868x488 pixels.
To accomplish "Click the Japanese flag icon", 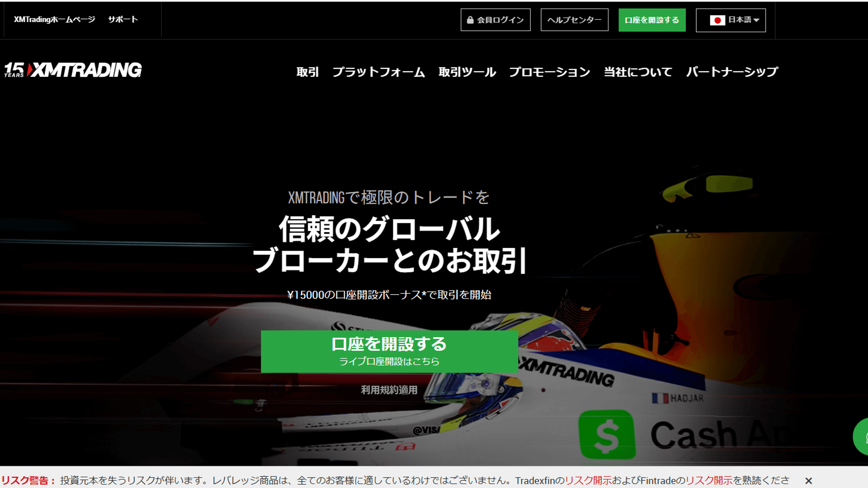I will [x=717, y=20].
